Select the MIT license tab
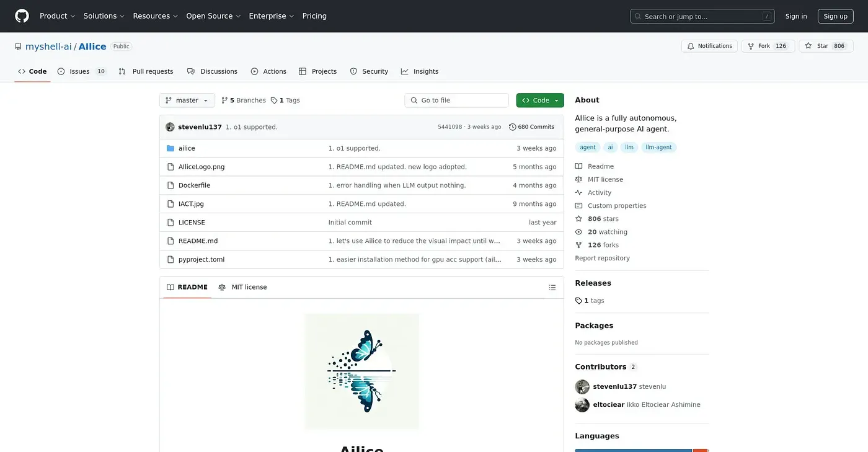The height and width of the screenshot is (452, 868). (242, 287)
